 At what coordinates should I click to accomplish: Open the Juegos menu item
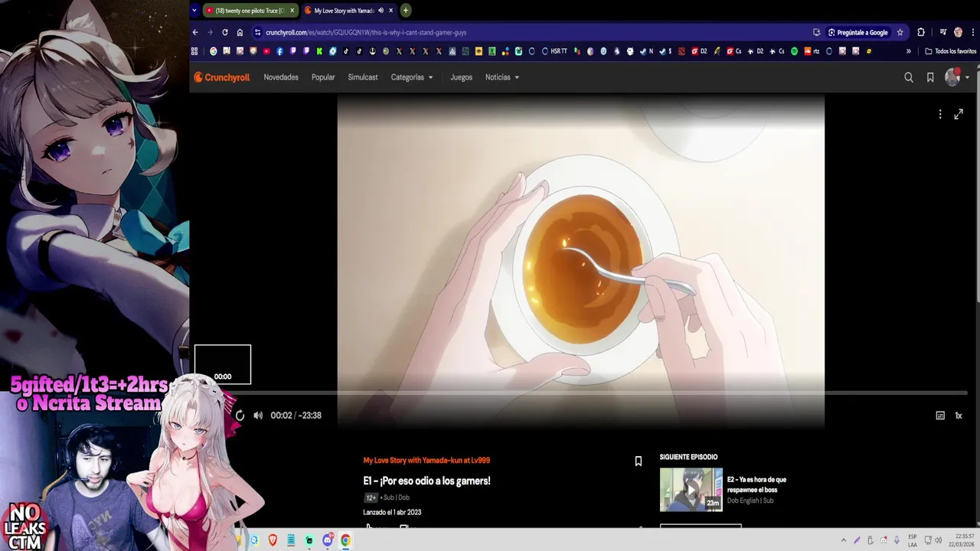(x=461, y=77)
